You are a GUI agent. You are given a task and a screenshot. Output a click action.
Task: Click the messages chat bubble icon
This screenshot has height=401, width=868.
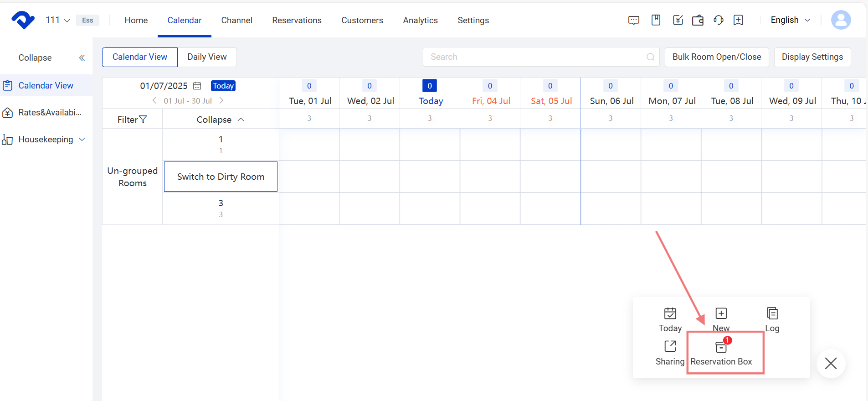(633, 20)
